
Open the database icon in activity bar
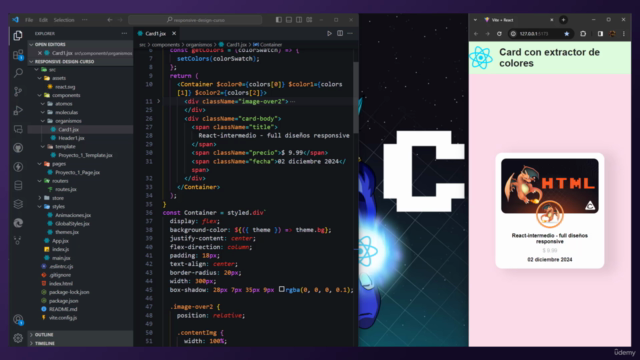click(x=18, y=185)
